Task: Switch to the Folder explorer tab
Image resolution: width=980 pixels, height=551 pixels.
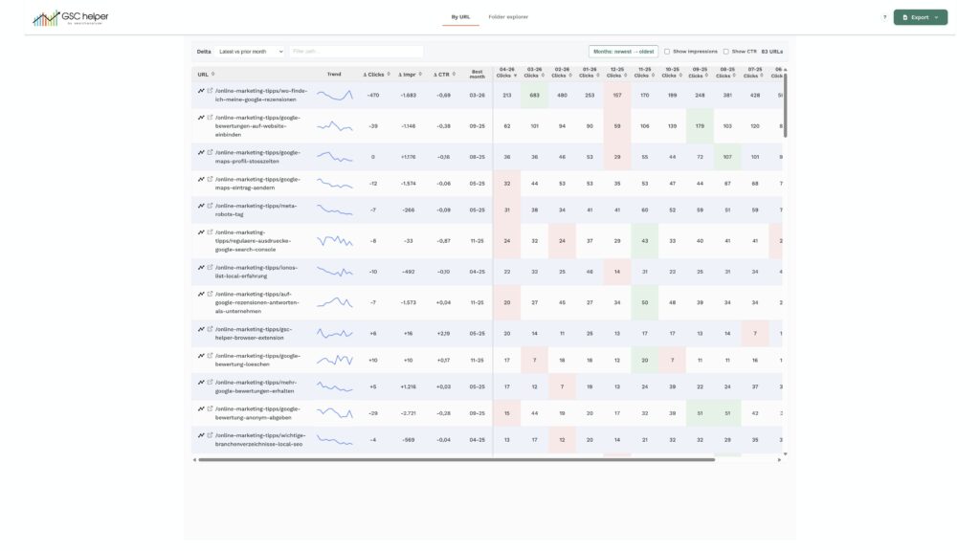Action: (508, 17)
